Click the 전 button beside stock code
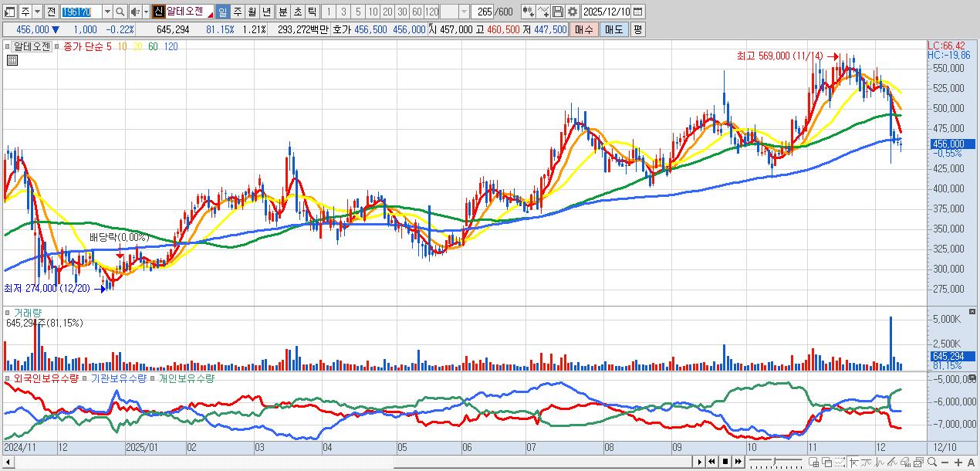Image resolution: width=980 pixels, height=471 pixels. tap(51, 12)
